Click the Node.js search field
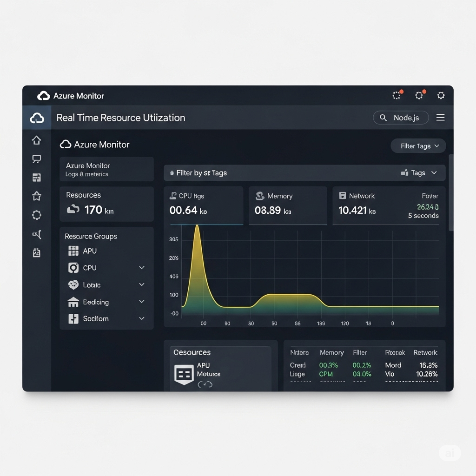The height and width of the screenshot is (476, 476). 401,118
